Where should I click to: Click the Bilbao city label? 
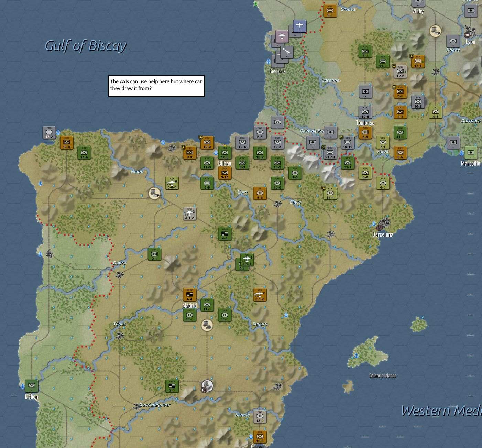click(x=224, y=163)
